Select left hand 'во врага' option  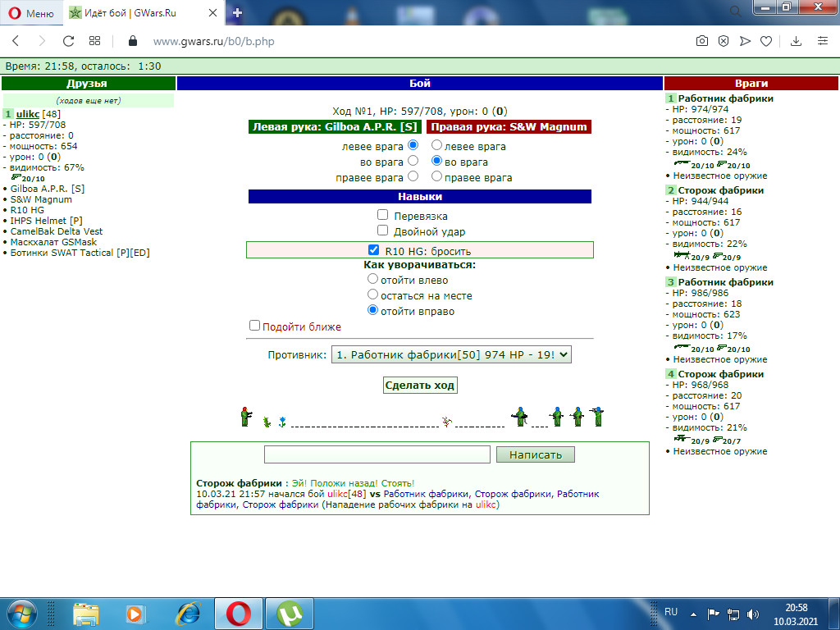pos(413,160)
